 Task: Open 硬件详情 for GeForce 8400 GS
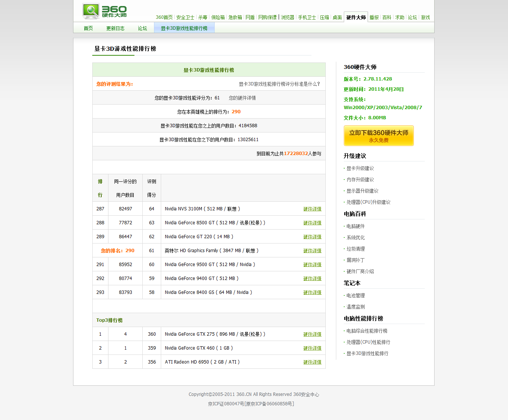point(313,292)
